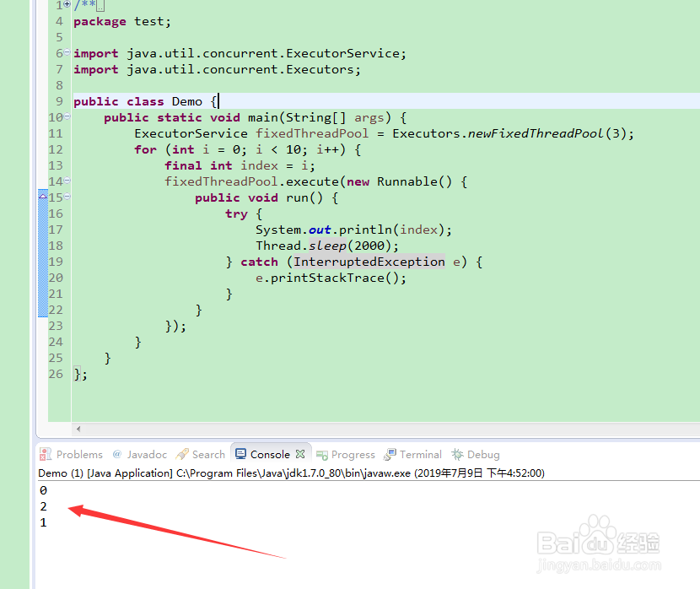Switch to the Terminal tab

(413, 455)
